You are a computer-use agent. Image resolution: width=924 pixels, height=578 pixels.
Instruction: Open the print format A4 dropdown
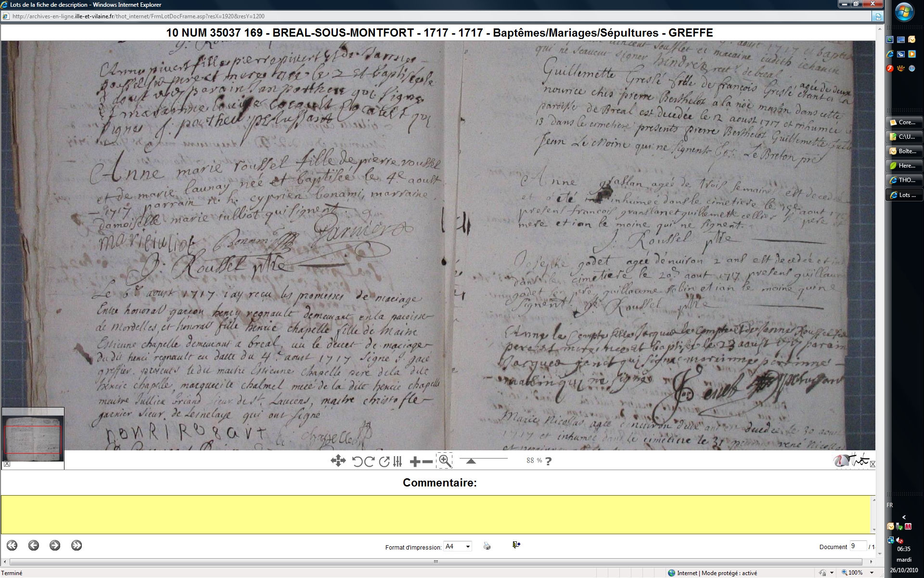[x=468, y=546]
